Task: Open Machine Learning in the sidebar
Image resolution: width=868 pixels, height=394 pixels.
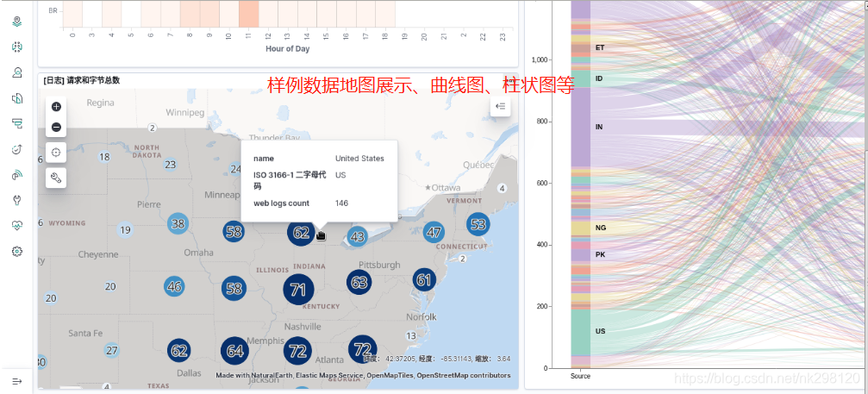Action: [x=17, y=47]
